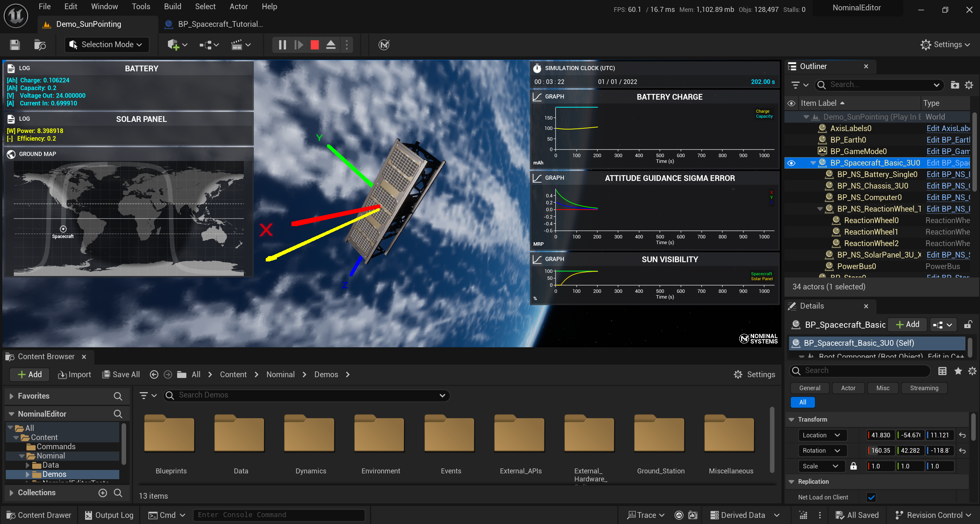Click the Unreal Engine logo icon
The image size is (980, 524).
tap(16, 16)
